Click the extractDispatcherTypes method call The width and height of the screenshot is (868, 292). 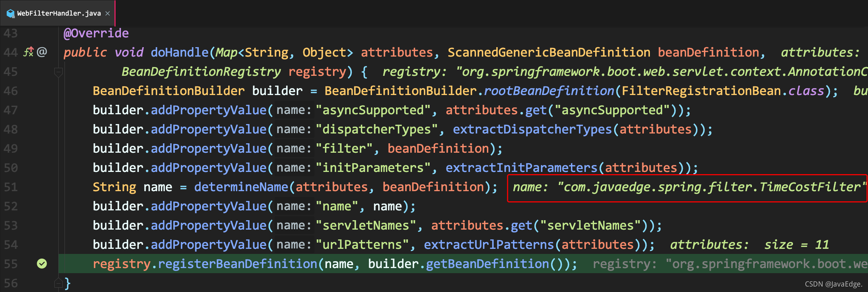(533, 129)
